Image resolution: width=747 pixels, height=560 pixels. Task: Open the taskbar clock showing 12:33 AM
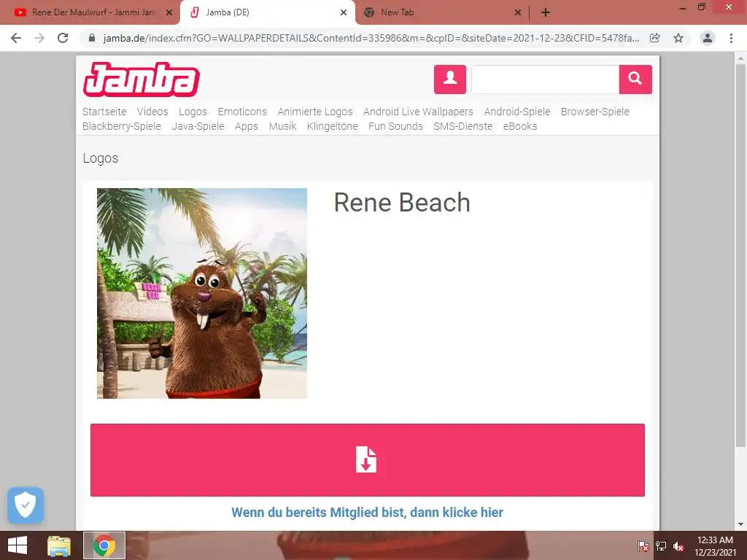[x=715, y=546]
